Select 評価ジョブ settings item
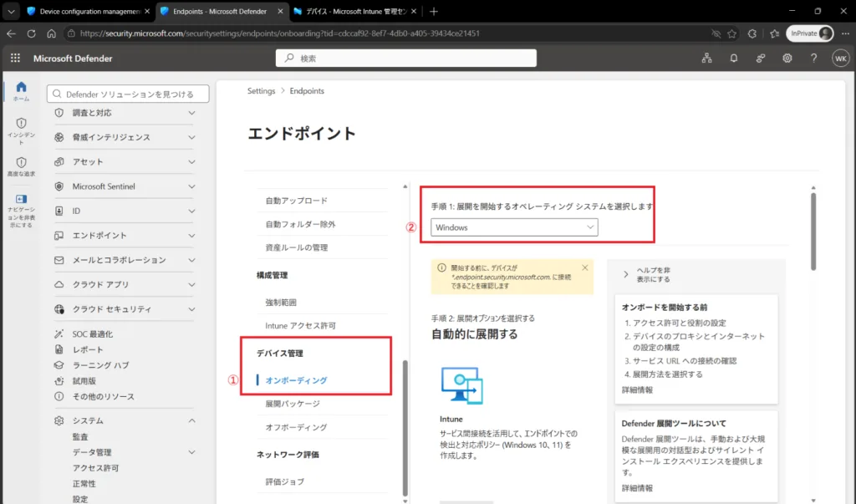The image size is (856, 504). click(284, 481)
